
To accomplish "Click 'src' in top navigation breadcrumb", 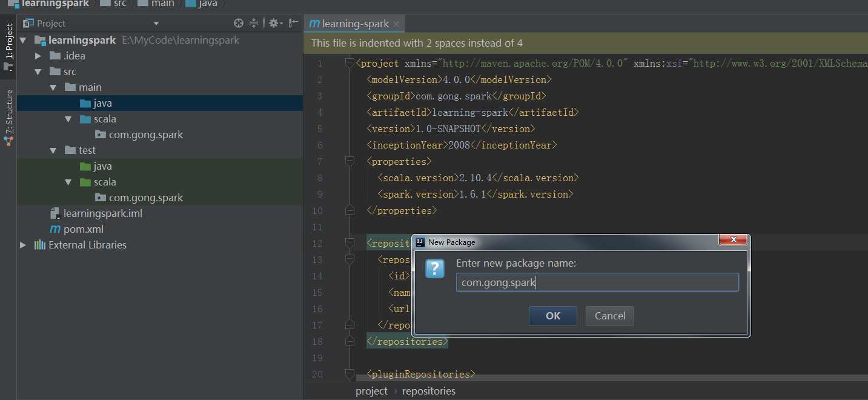I will click(120, 4).
